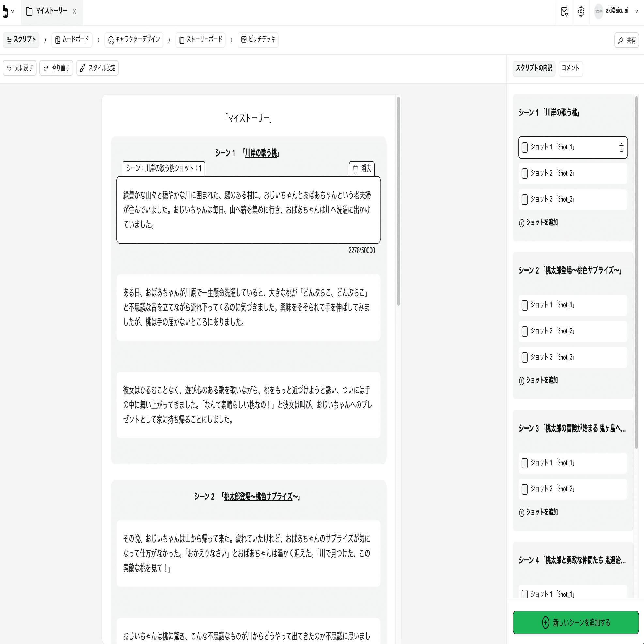
Task: Check scene 4 ショット 1 checkbox
Action: coord(524,594)
